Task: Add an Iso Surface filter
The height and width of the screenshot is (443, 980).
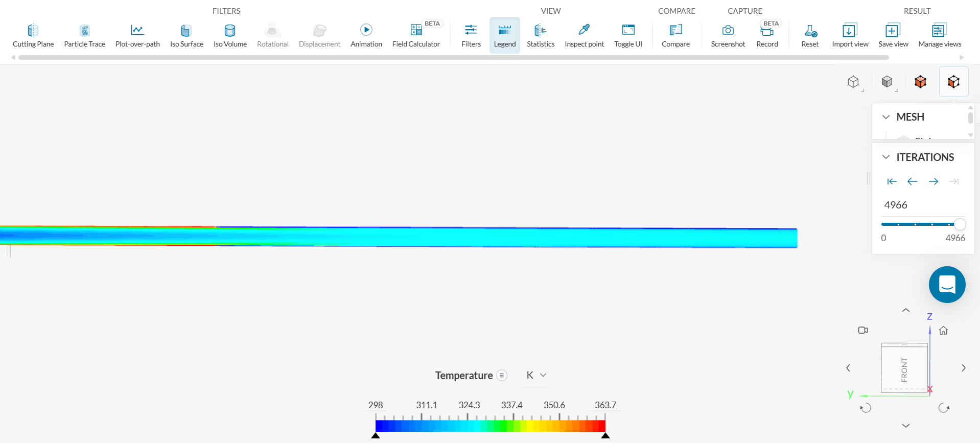Action: tap(186, 36)
